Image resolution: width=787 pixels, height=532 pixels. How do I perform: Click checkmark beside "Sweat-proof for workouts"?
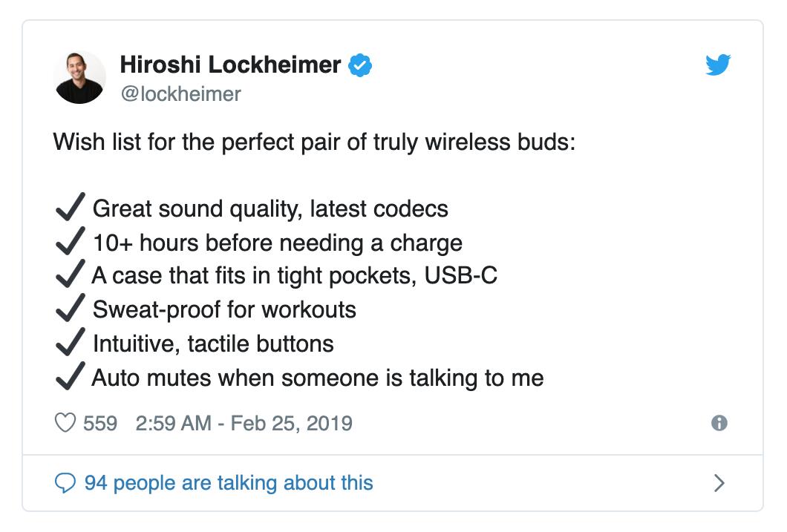[x=70, y=309]
